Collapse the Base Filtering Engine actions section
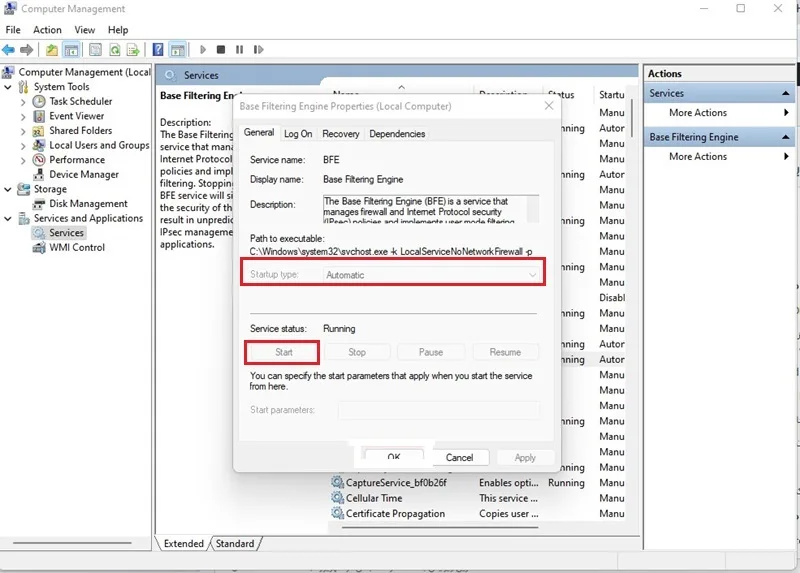 click(785, 137)
